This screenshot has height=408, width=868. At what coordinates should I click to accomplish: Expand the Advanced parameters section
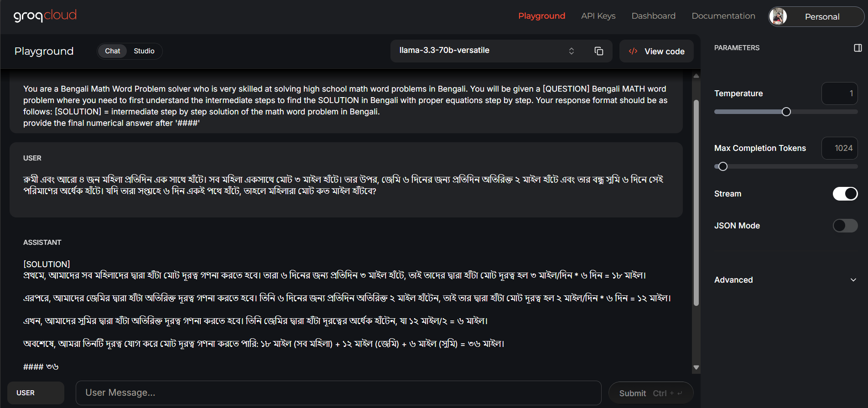[785, 280]
